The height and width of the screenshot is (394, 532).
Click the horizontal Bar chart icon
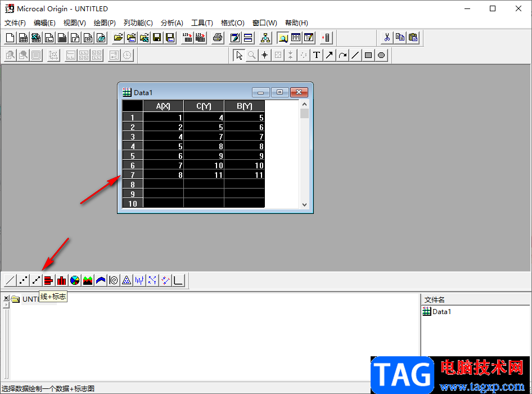click(x=49, y=280)
